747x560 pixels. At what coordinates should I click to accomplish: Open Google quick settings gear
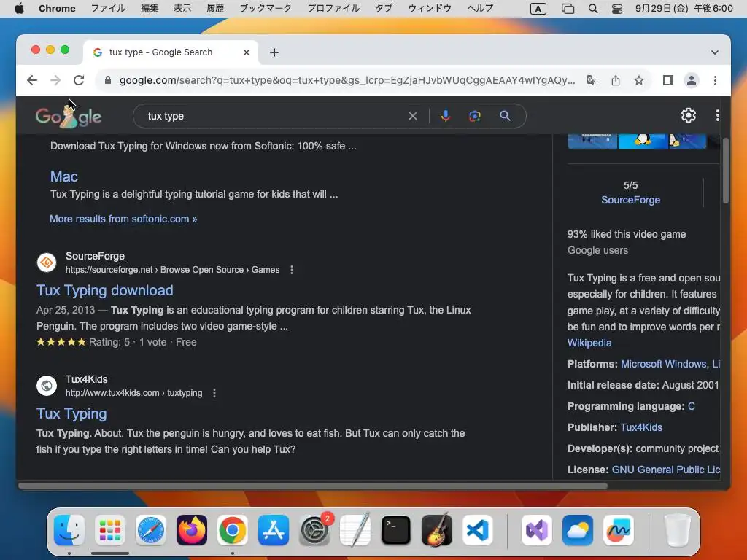(689, 115)
